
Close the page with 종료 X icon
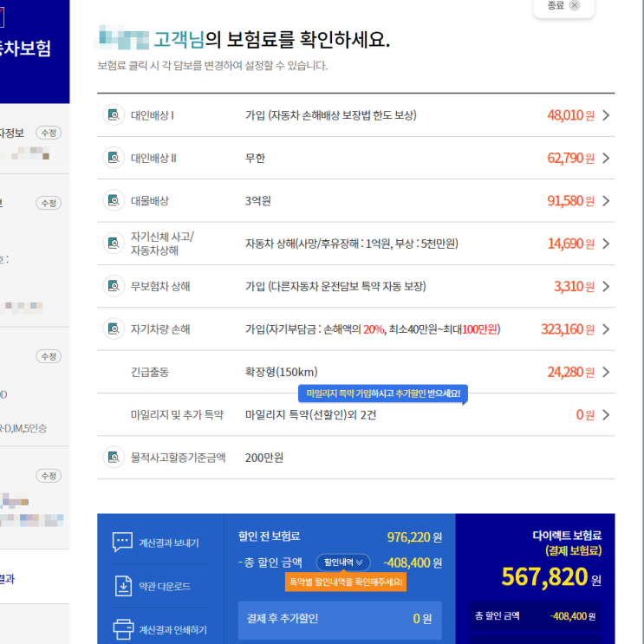[x=575, y=5]
